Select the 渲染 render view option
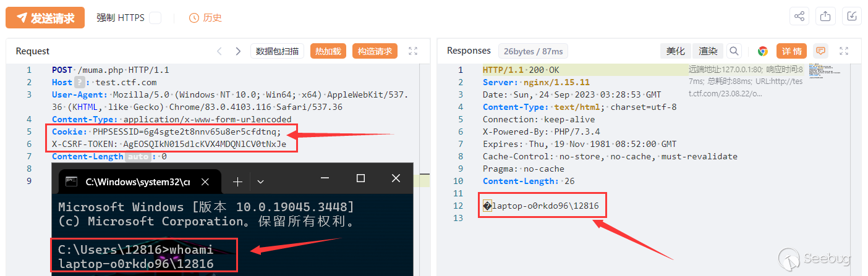The width and height of the screenshot is (868, 276). coord(708,51)
